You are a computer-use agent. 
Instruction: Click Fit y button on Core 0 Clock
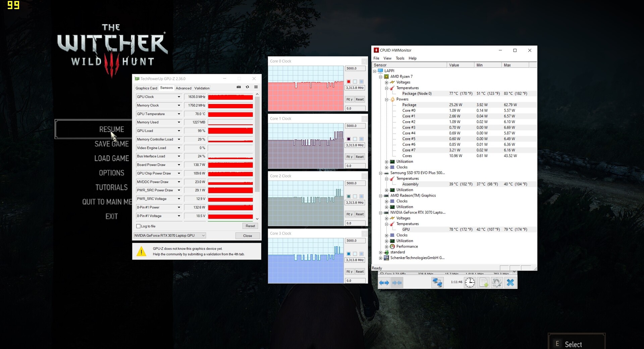pyautogui.click(x=350, y=100)
